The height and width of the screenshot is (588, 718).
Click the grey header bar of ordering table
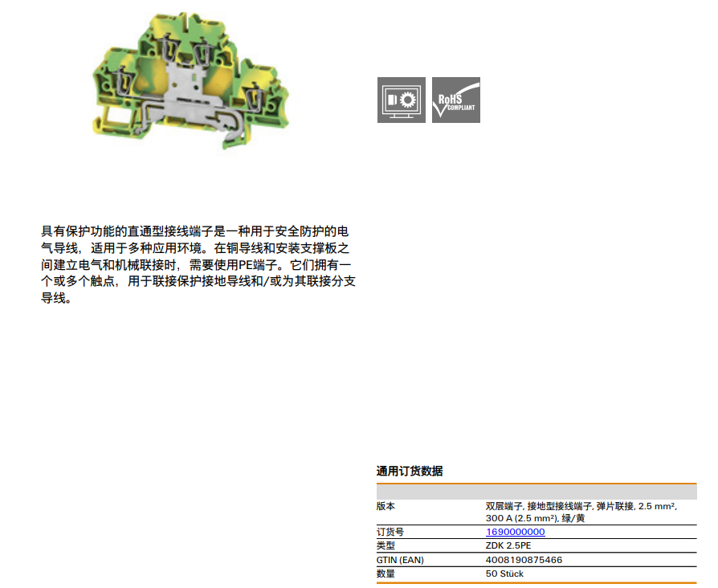click(536, 492)
